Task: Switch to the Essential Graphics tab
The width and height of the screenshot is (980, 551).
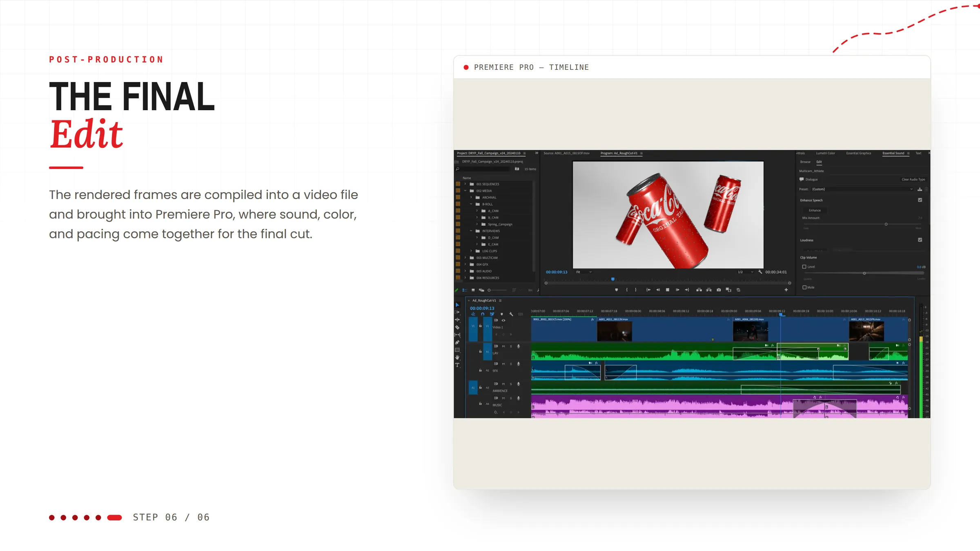Action: [858, 153]
